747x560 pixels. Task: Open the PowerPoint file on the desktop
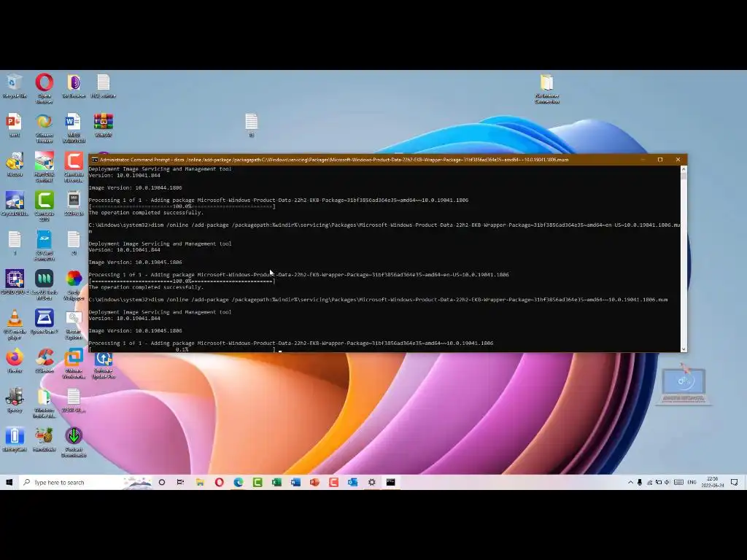tap(15, 125)
